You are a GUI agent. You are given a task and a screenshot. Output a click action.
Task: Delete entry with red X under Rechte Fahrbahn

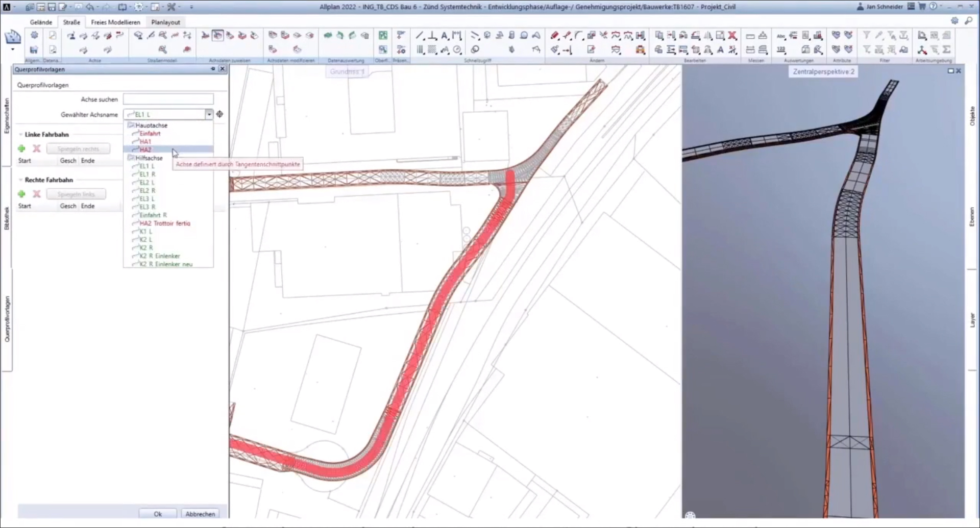pyautogui.click(x=37, y=194)
